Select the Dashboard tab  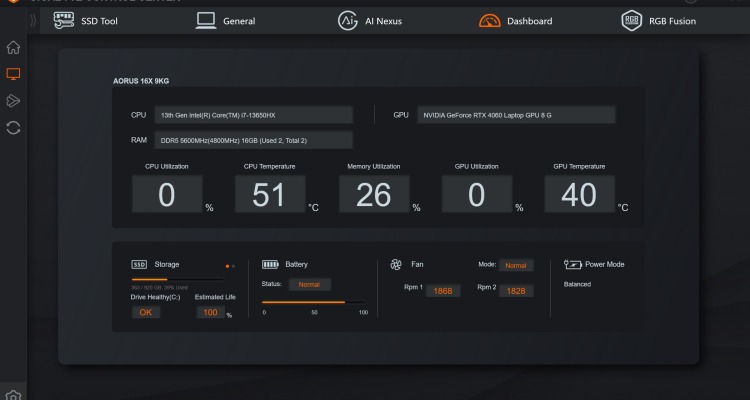click(515, 21)
